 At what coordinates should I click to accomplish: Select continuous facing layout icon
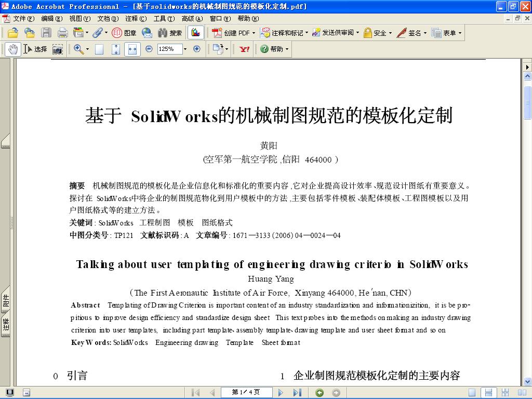[x=505, y=393]
